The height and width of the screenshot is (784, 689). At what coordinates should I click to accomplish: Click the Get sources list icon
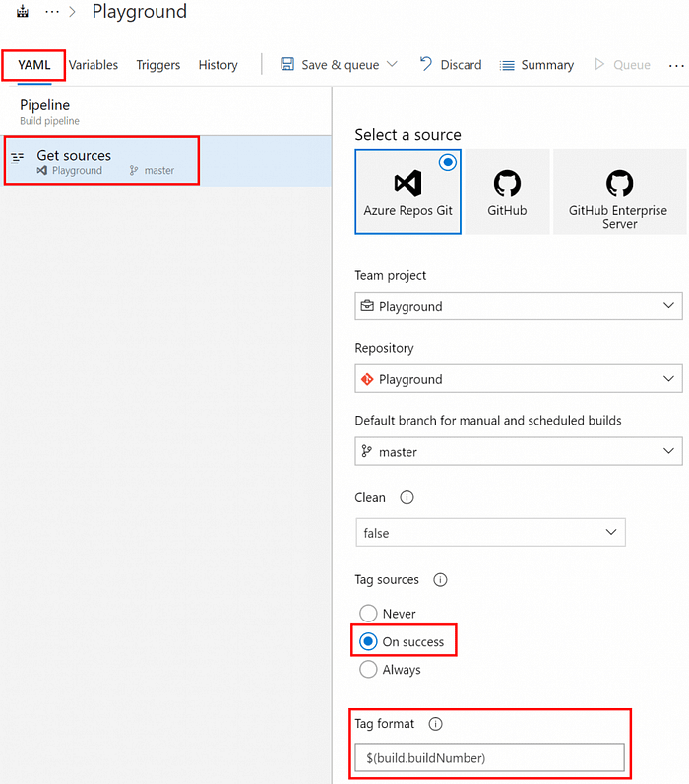coord(18,158)
